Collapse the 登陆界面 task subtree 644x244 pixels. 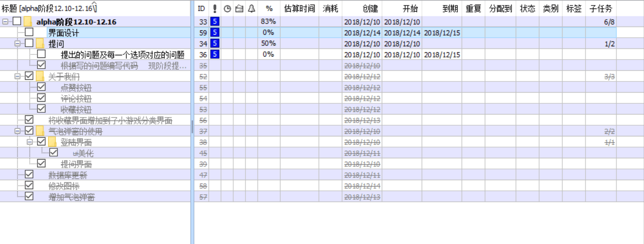pyautogui.click(x=30, y=142)
